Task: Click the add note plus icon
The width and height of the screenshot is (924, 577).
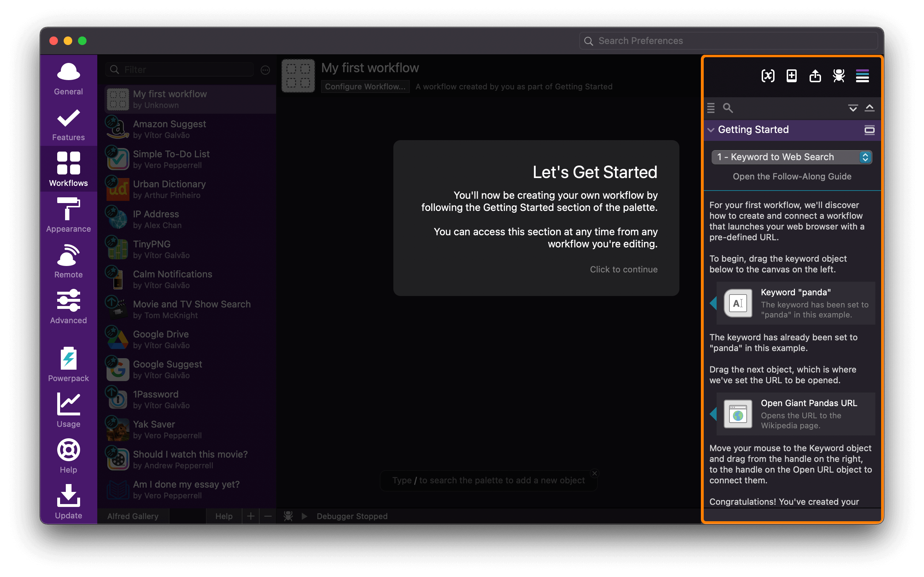Action: [x=792, y=76]
